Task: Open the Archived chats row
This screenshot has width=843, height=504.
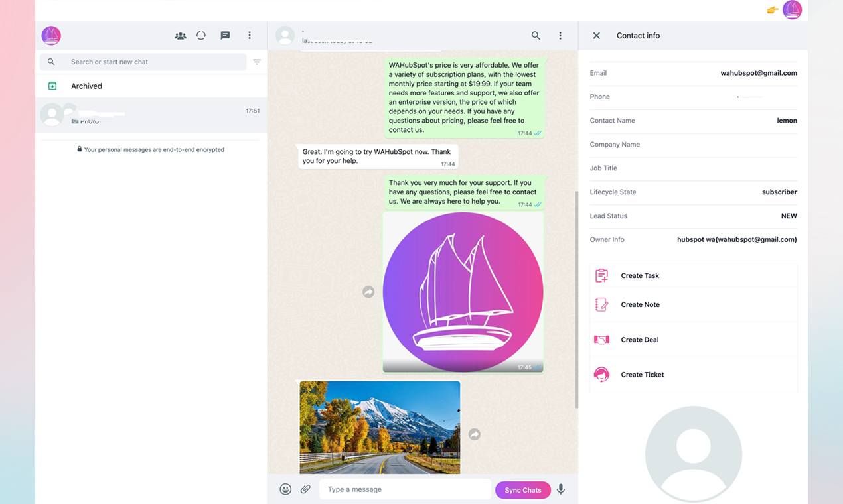Action: click(151, 86)
